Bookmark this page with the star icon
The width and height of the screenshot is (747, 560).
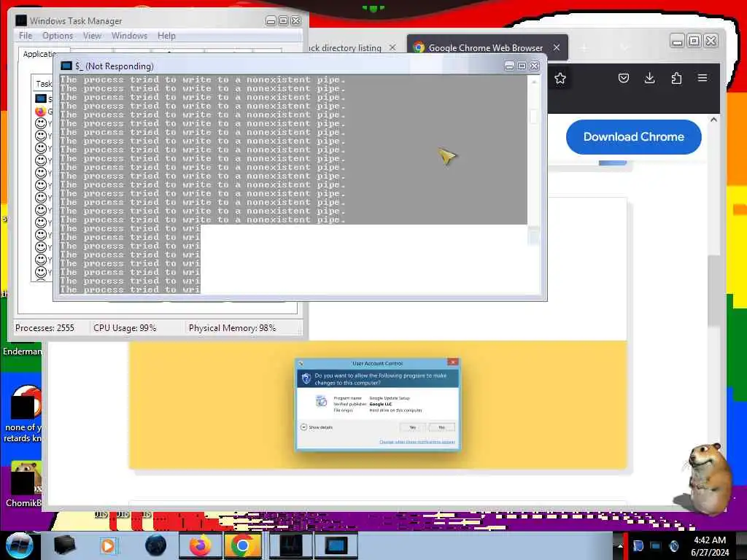(560, 78)
